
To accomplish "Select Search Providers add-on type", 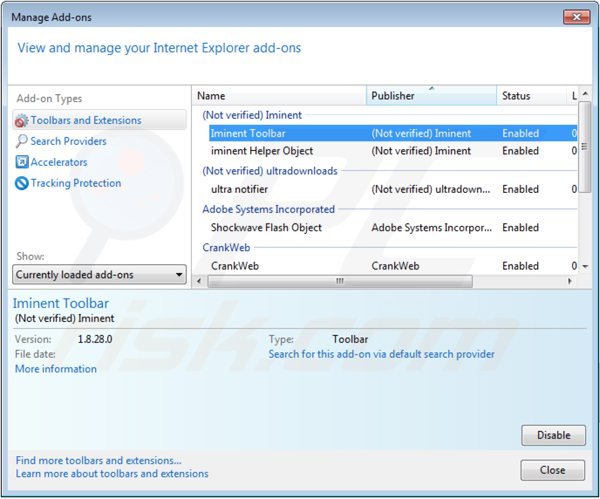I will [68, 141].
